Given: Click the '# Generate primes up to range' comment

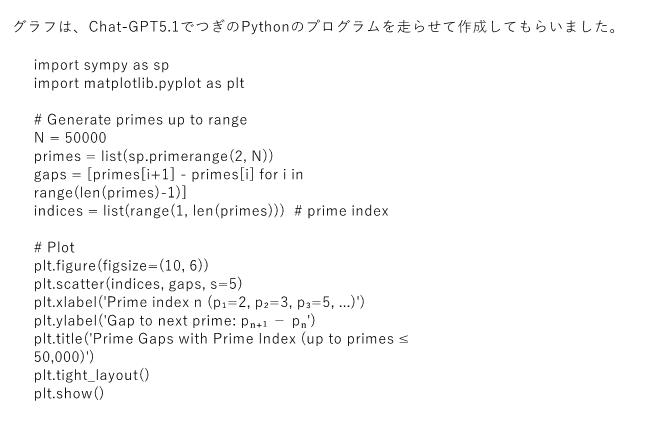Looking at the screenshot, I should (140, 120).
